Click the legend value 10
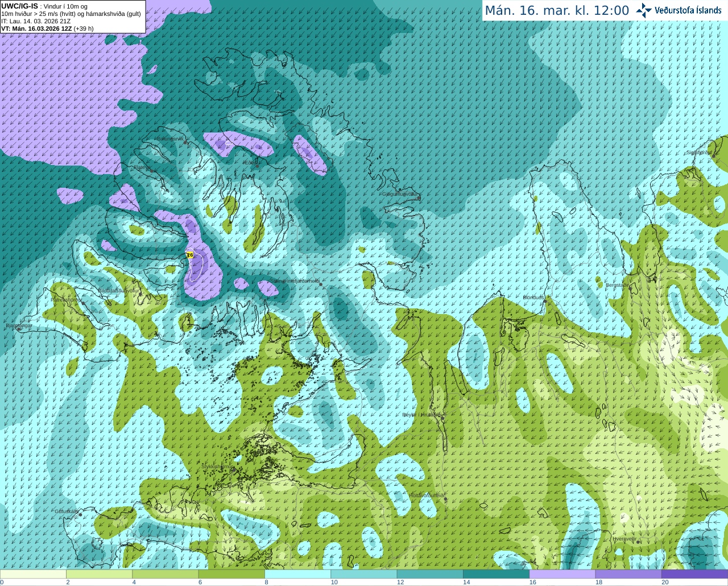 [334, 583]
